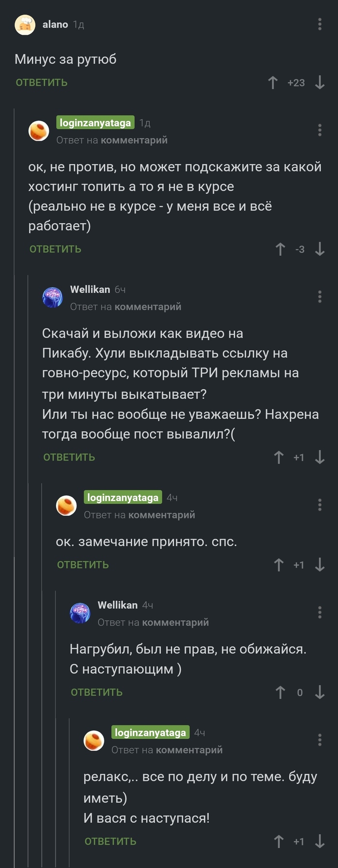Upvote 'релакс,.. все по делу' comment

[279, 841]
